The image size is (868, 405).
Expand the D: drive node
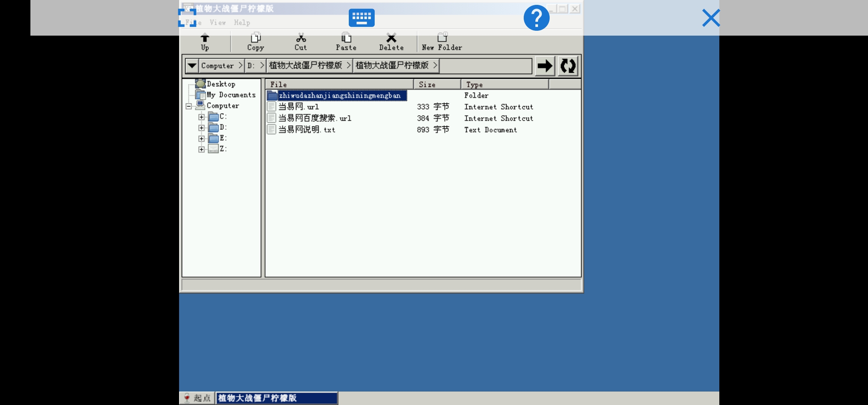pyautogui.click(x=202, y=128)
